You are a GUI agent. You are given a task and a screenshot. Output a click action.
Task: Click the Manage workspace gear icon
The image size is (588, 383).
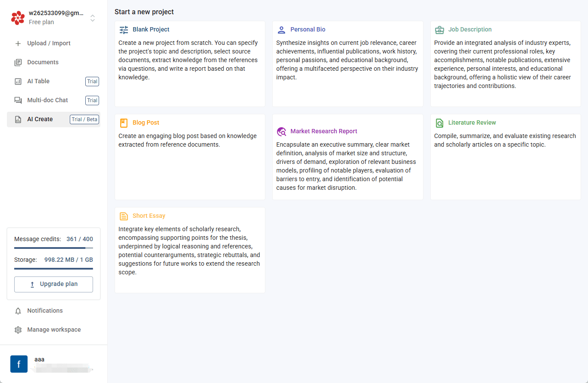pos(18,330)
